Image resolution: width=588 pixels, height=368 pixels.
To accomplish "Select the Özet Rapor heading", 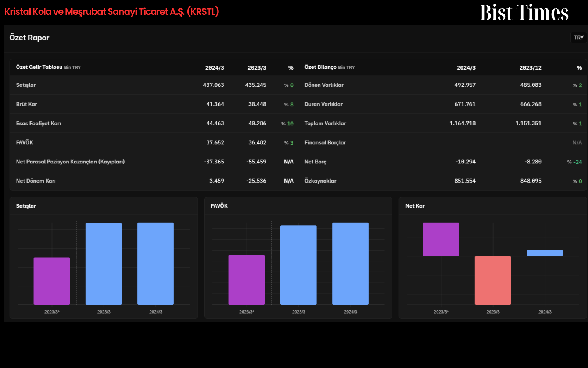I will [x=29, y=38].
